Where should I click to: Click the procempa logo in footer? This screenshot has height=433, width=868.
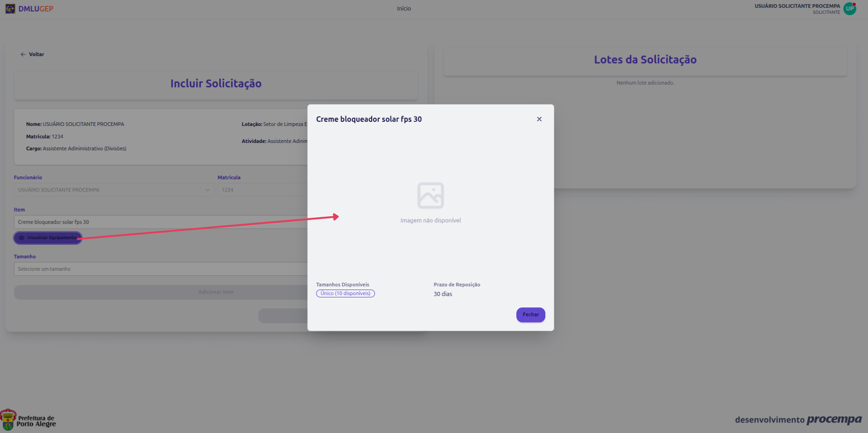point(834,420)
